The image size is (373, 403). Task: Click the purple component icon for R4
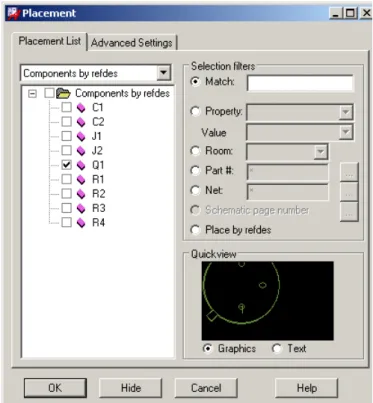pos(81,222)
